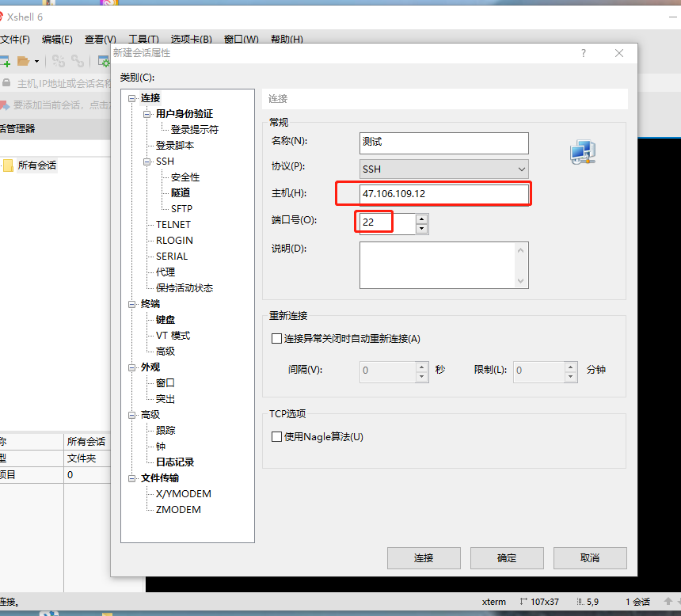This screenshot has height=616, width=681.
Task: Select 键盘 under 终端
Action: pyautogui.click(x=165, y=320)
